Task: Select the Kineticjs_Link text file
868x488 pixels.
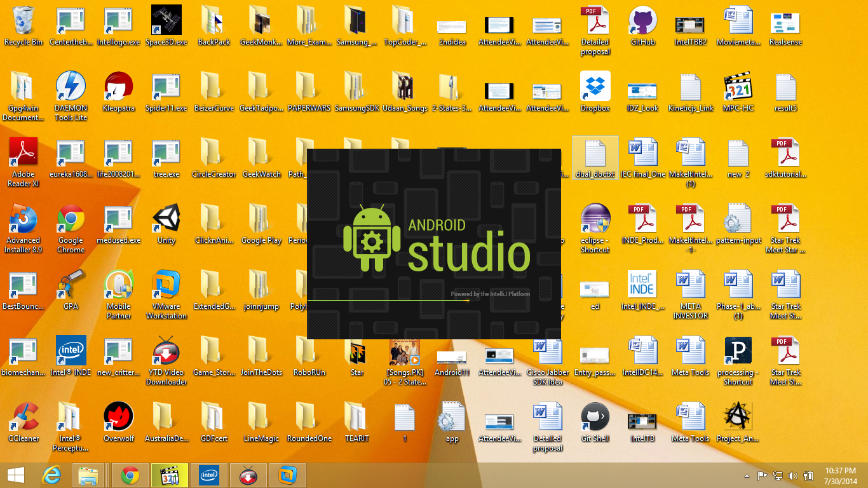Action: point(691,92)
